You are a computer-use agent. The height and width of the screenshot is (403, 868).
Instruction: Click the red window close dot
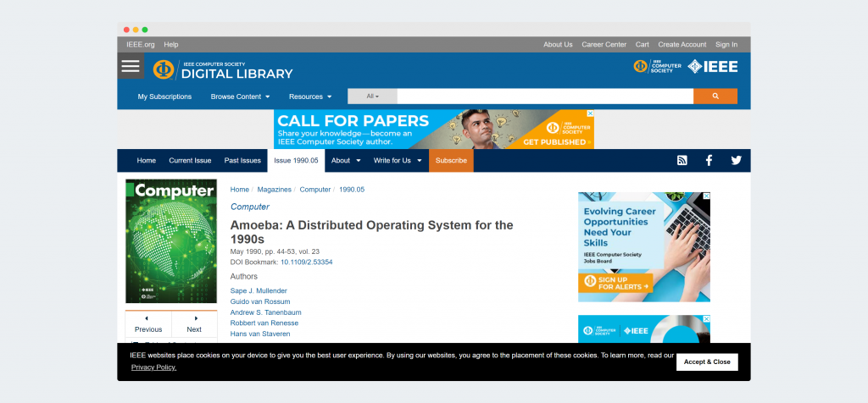pyautogui.click(x=126, y=30)
